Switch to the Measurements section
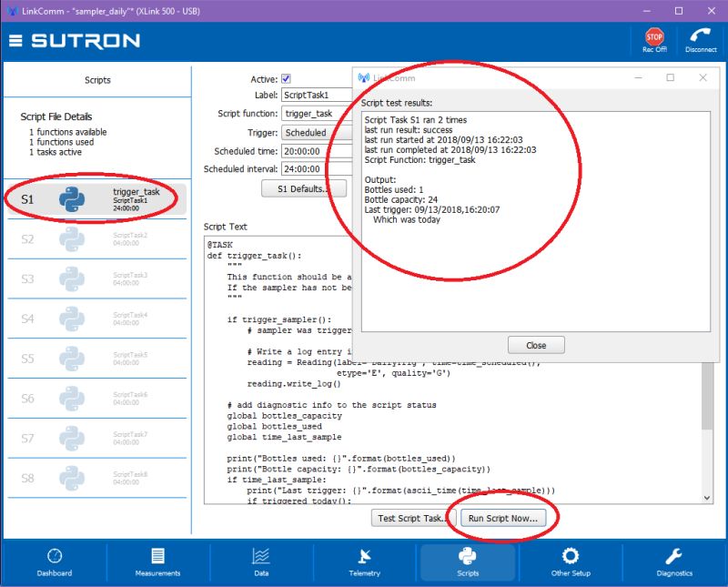728x587 pixels. 157,562
